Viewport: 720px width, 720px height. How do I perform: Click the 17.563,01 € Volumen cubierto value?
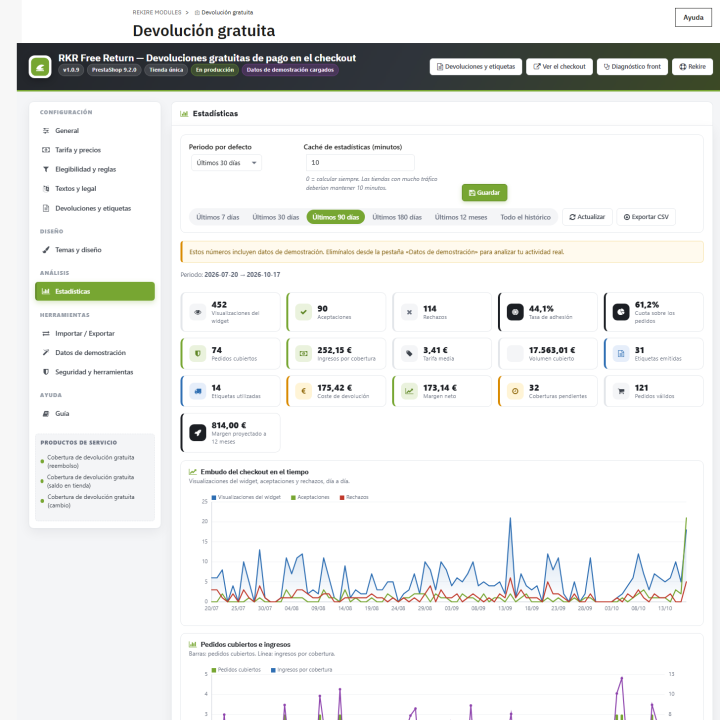[552, 350]
